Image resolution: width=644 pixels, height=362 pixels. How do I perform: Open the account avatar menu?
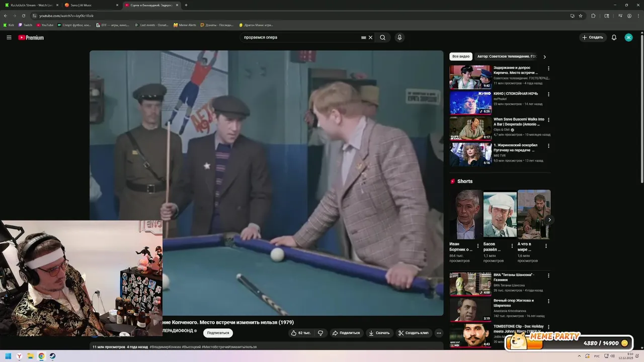[628, 37]
